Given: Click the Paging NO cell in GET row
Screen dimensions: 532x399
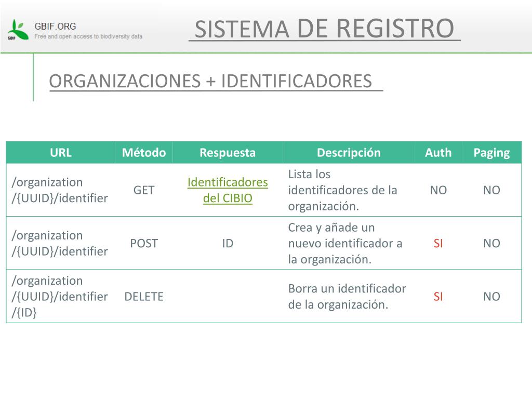Looking at the screenshot, I should point(491,190).
